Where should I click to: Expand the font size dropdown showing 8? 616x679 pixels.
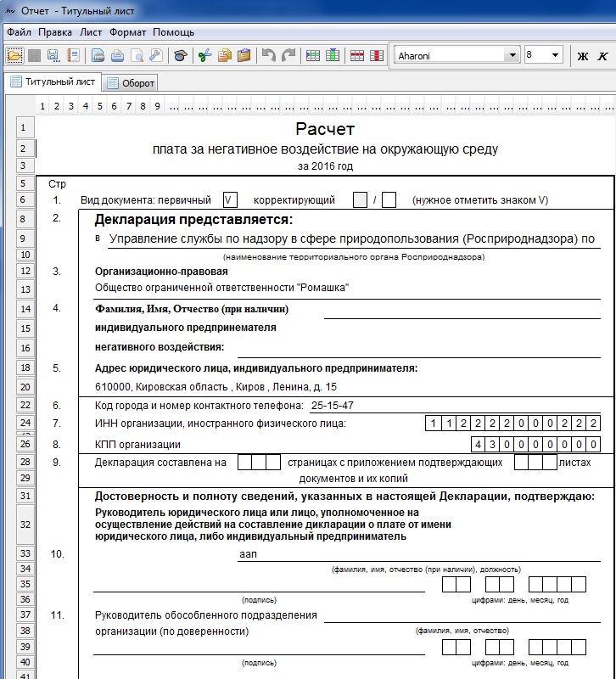(556, 55)
